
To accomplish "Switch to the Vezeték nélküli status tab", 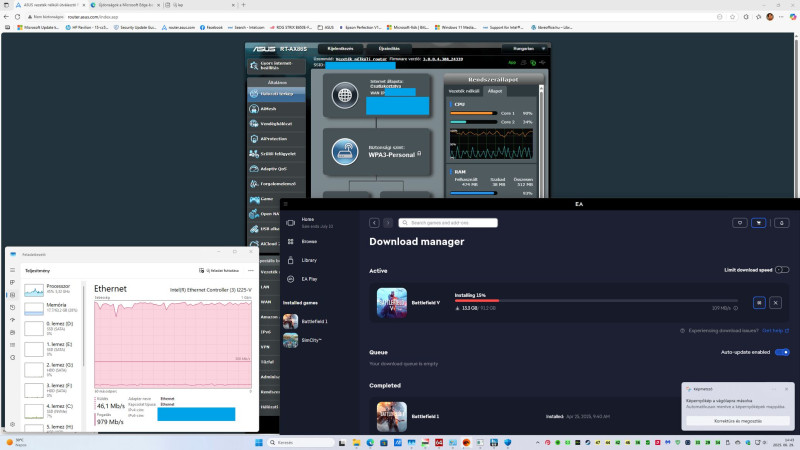I will [x=464, y=91].
